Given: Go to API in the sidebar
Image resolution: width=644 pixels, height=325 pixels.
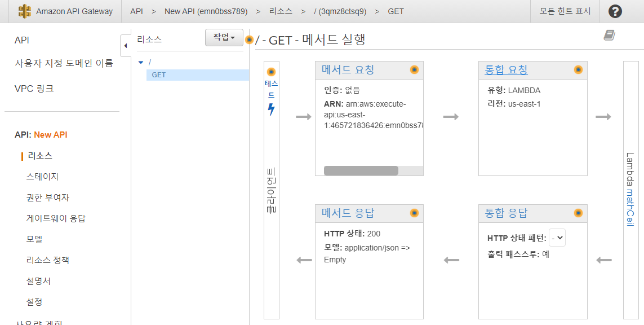Looking at the screenshot, I should (x=22, y=40).
